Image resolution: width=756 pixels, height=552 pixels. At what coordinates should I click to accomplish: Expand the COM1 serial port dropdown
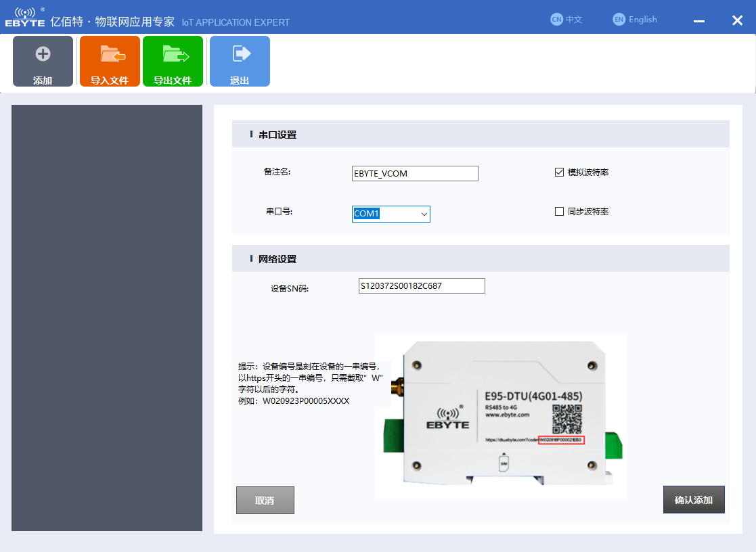pyautogui.click(x=424, y=214)
